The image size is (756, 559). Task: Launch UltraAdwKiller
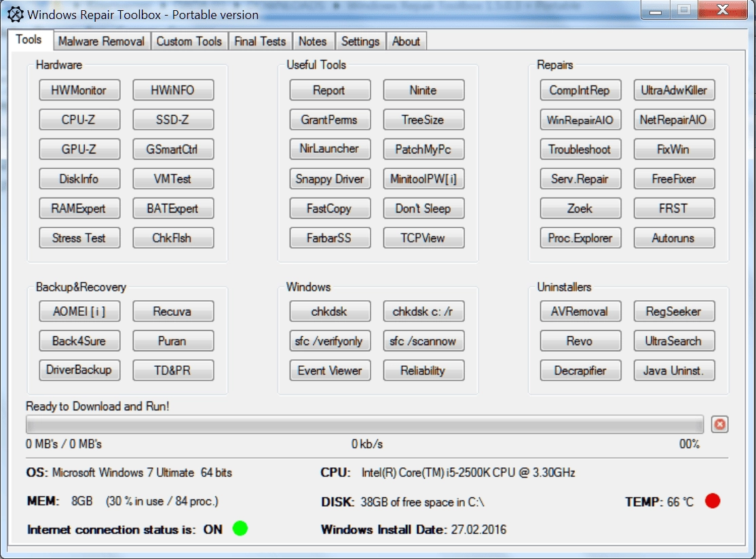674,90
